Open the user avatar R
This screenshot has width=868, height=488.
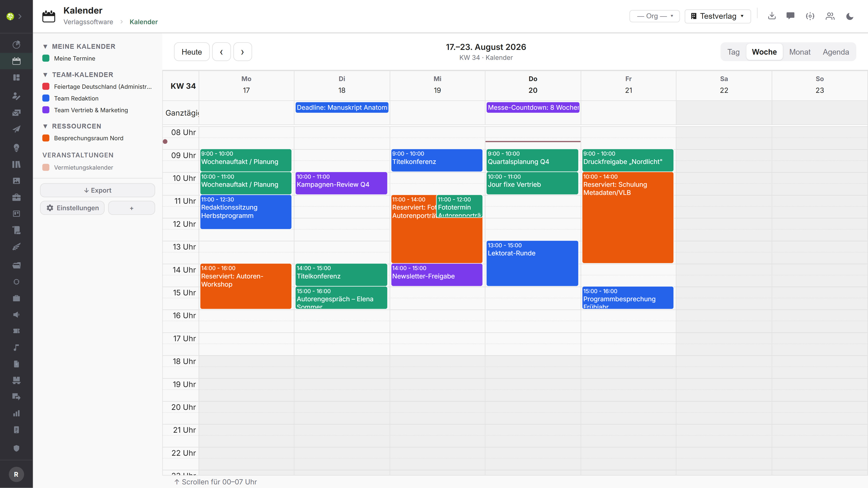coord(16,474)
